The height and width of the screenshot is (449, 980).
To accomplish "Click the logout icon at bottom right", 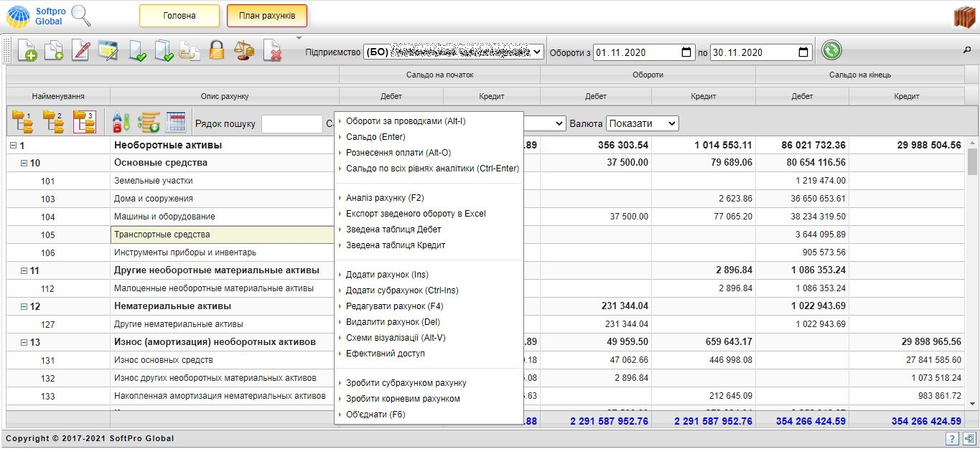I will click(x=969, y=439).
